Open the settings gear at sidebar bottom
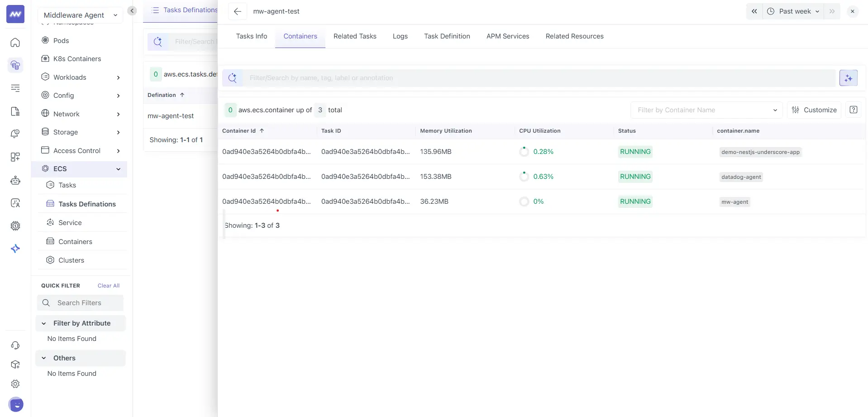The image size is (868, 417). [15, 383]
